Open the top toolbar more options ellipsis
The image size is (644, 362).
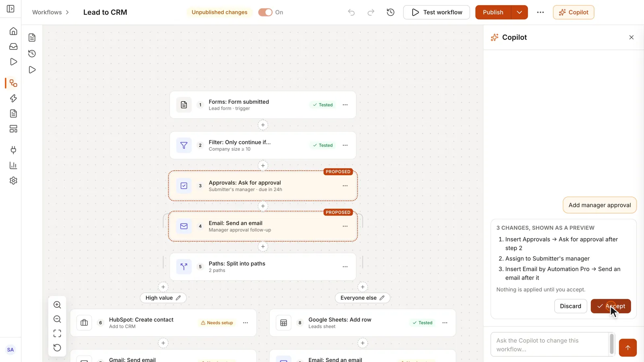[540, 12]
